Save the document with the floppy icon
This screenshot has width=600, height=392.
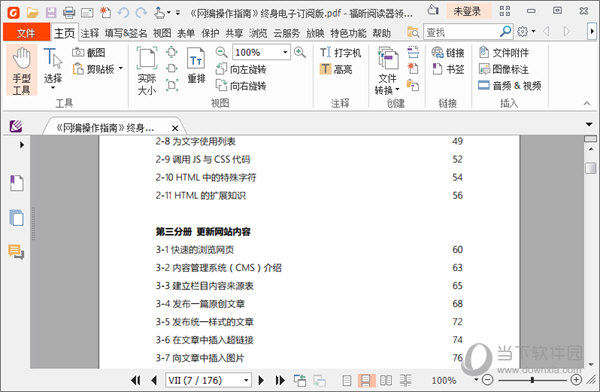51,13
